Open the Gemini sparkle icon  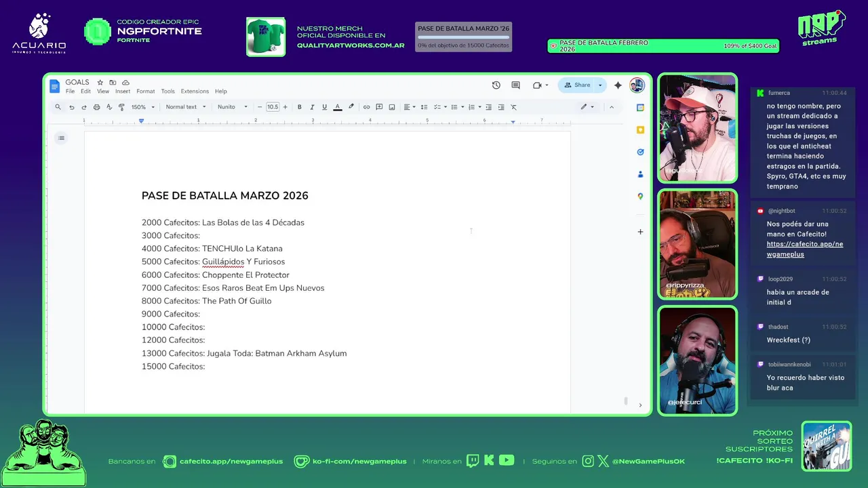coord(618,85)
